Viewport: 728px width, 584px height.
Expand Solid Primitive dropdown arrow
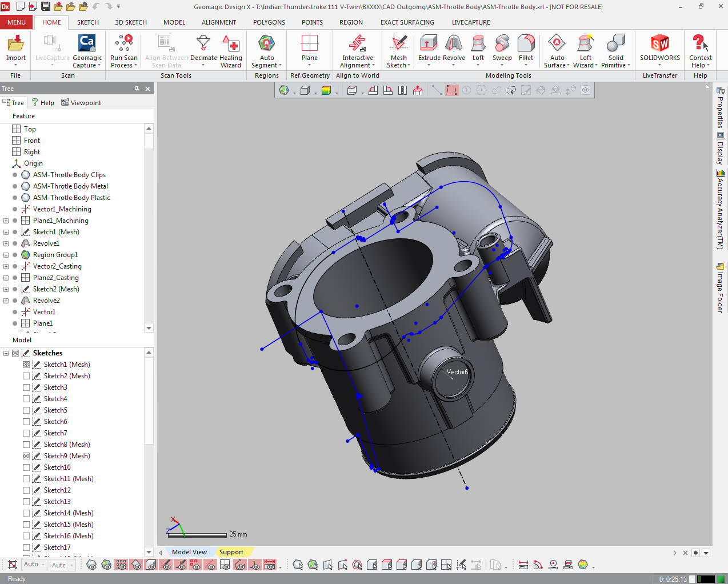[629, 66]
